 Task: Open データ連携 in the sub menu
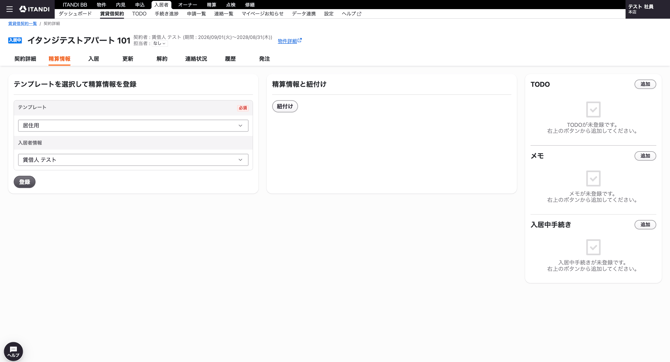click(304, 14)
